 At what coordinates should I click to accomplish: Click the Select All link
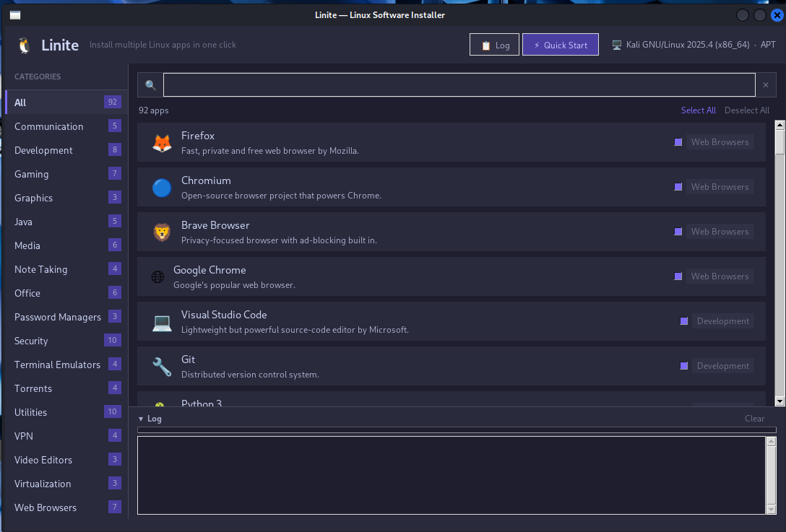pos(699,110)
